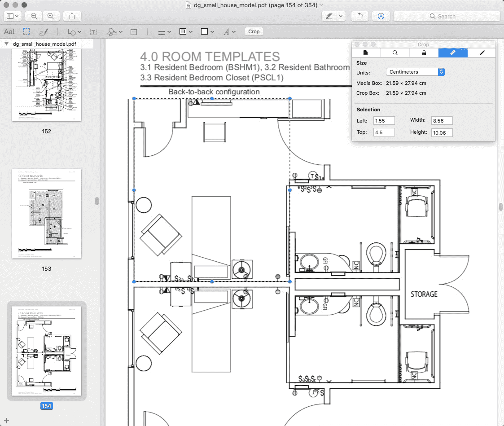Switch to the lock tab in Crop inspector
Image resolution: width=504 pixels, height=426 pixels.
click(x=424, y=53)
